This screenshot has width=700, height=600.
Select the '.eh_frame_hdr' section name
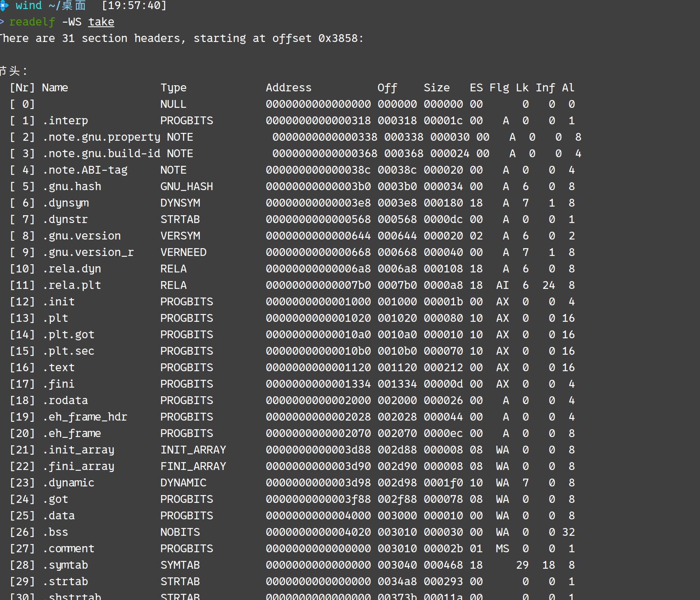[85, 417]
